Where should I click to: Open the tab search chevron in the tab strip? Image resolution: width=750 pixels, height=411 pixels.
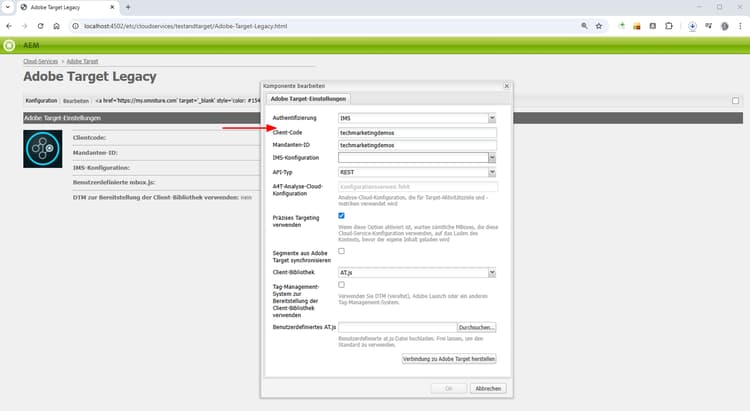coord(8,7)
